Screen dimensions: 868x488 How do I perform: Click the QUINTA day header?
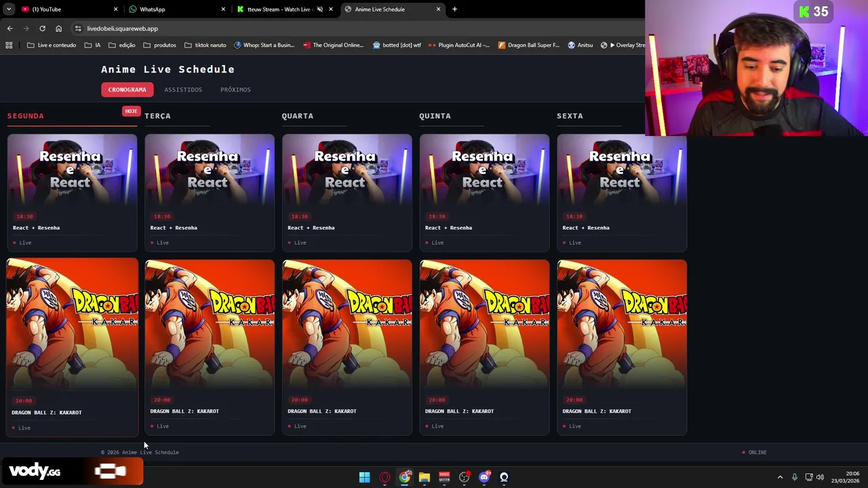point(435,116)
